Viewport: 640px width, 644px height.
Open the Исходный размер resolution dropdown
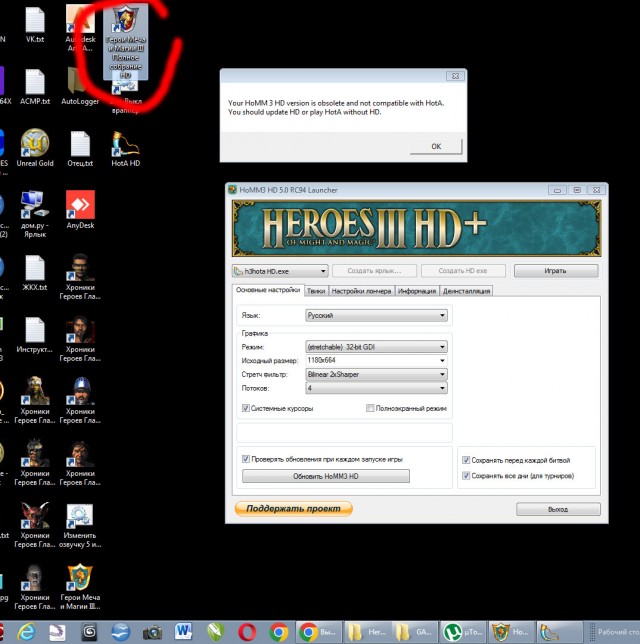376,360
